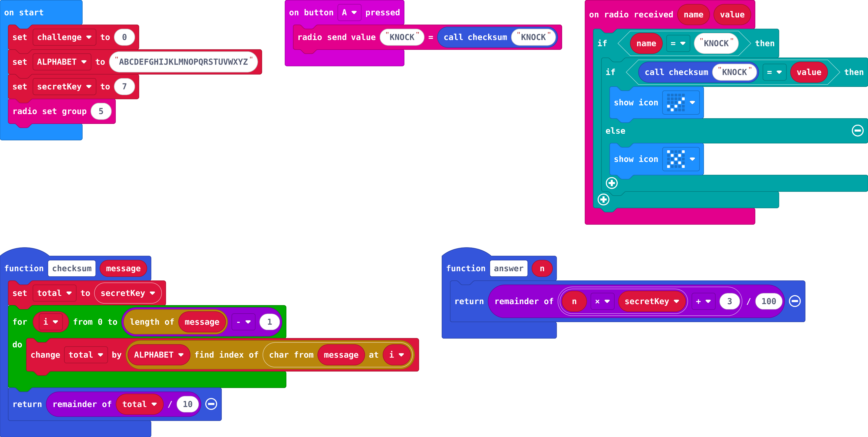Viewport: 868px width, 437px height.
Task: Open the minus operator dropdown in for loop
Action: [x=244, y=322]
